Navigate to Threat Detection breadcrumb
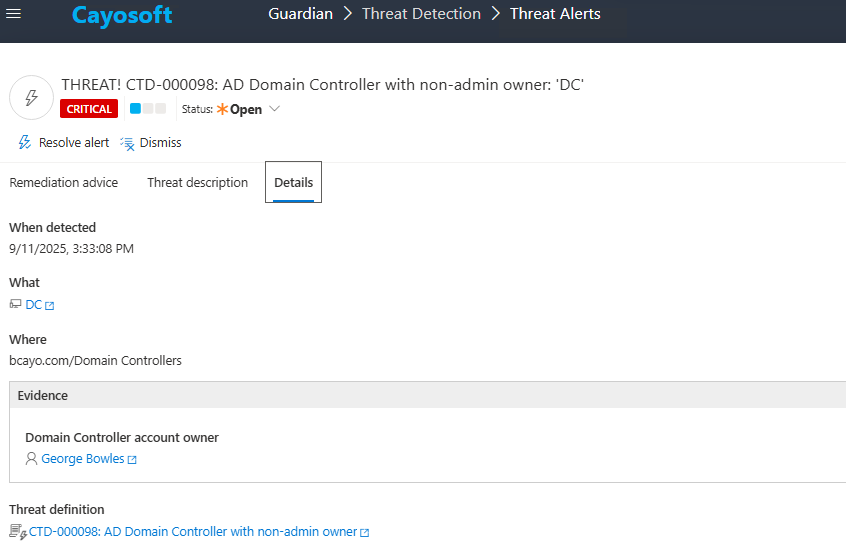 [x=421, y=14]
